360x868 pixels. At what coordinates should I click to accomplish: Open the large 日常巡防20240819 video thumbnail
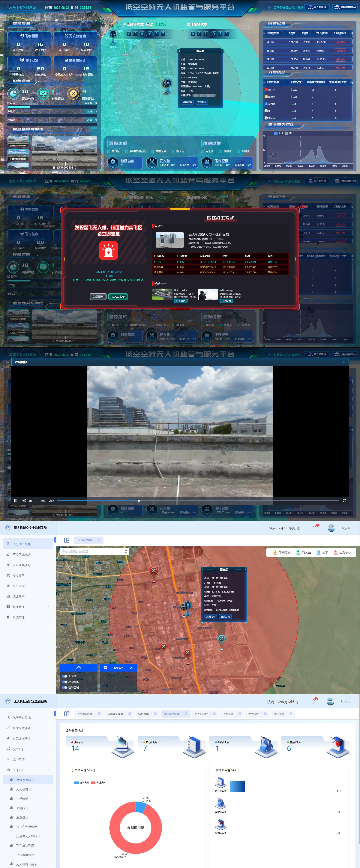click(x=64, y=153)
